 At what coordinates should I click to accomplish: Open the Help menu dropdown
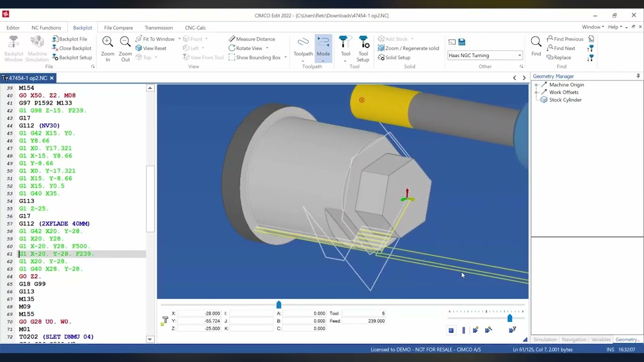(x=615, y=27)
